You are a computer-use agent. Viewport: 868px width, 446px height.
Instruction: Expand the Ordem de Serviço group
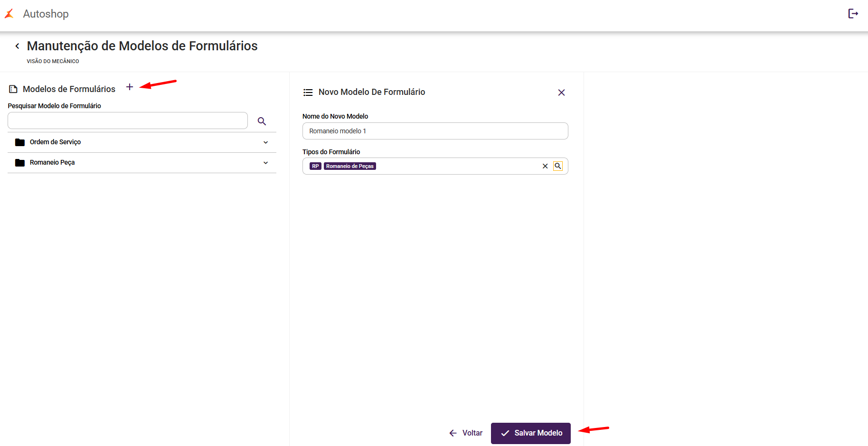265,142
